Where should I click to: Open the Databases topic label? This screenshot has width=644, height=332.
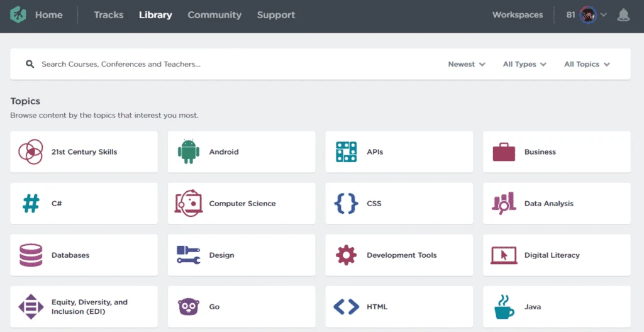pos(70,255)
